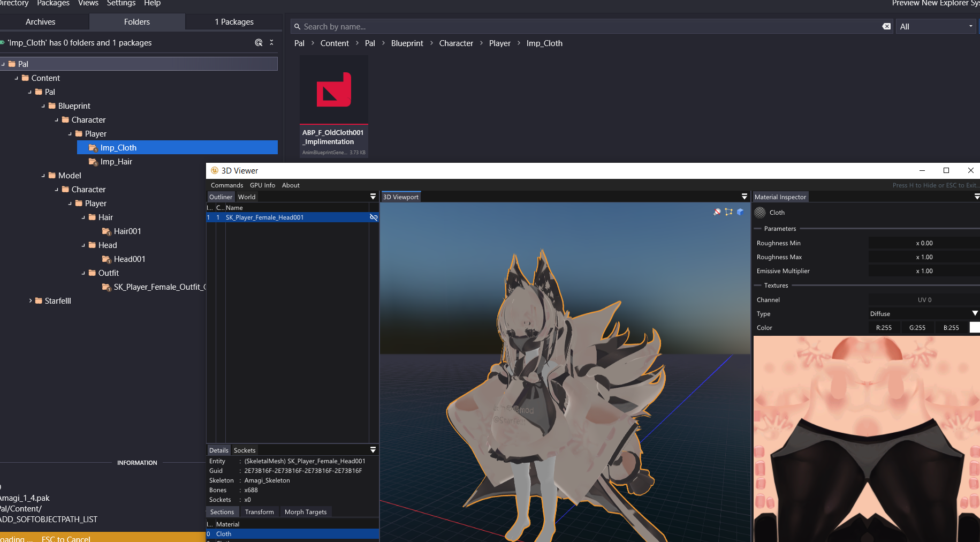Click the Roughness Max value field
This screenshot has height=542, width=980.
click(x=924, y=257)
